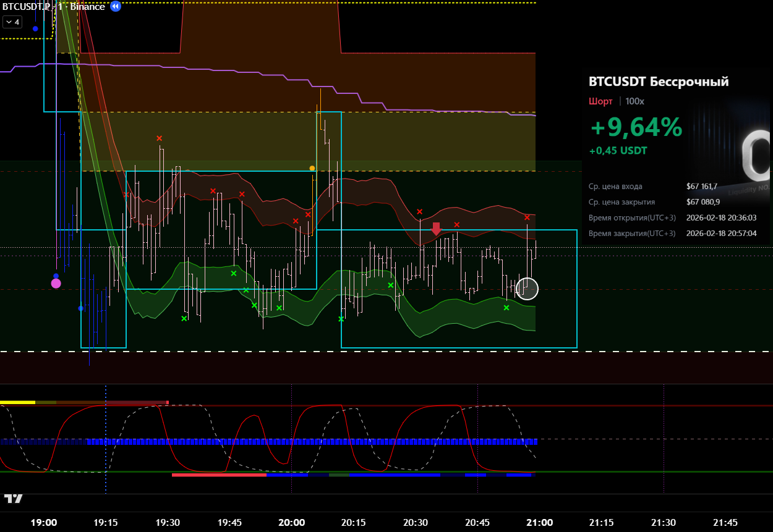Click the 20:00 label on the time axis
Viewport: 773px width, 532px height.
(x=291, y=523)
